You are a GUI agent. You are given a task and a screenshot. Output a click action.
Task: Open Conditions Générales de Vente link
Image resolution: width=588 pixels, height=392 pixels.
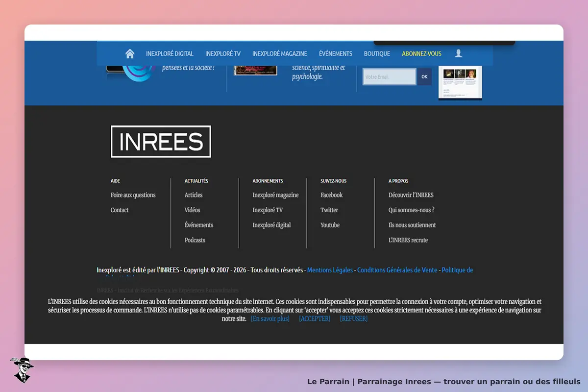tap(397, 270)
